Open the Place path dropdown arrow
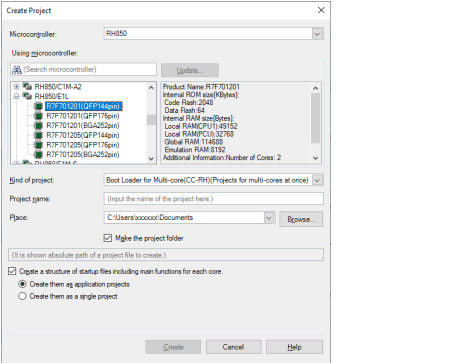This screenshot has height=364, width=474. [269, 218]
